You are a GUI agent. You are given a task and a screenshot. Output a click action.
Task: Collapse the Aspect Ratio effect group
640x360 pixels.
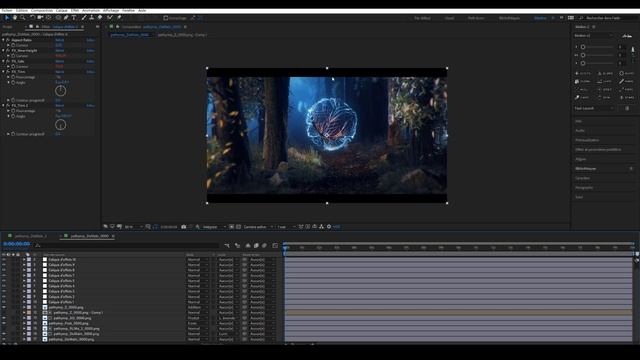(4, 40)
